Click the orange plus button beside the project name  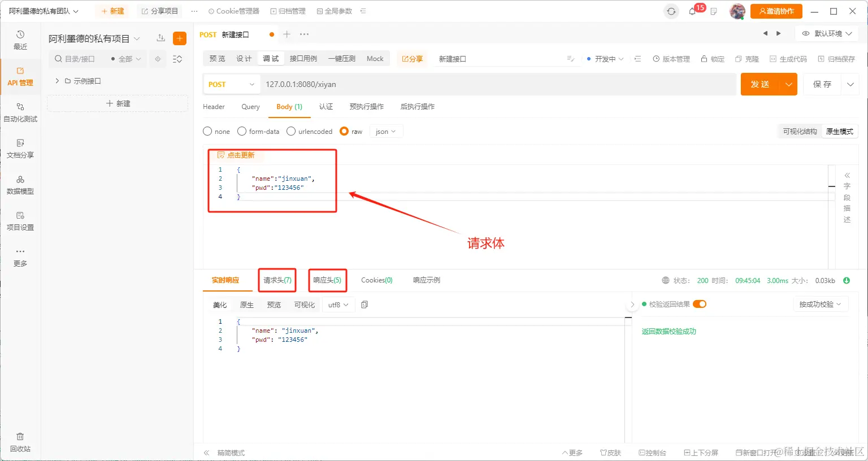tap(180, 38)
